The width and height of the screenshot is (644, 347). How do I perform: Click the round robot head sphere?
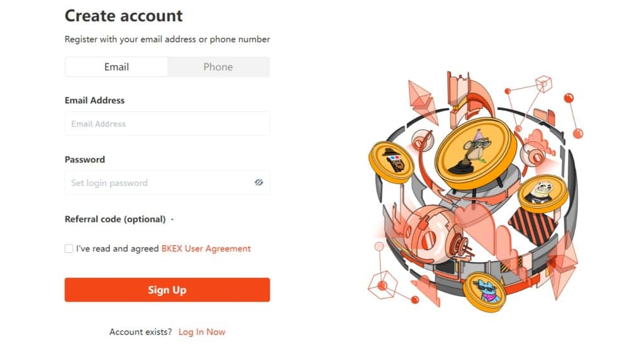tap(430, 234)
